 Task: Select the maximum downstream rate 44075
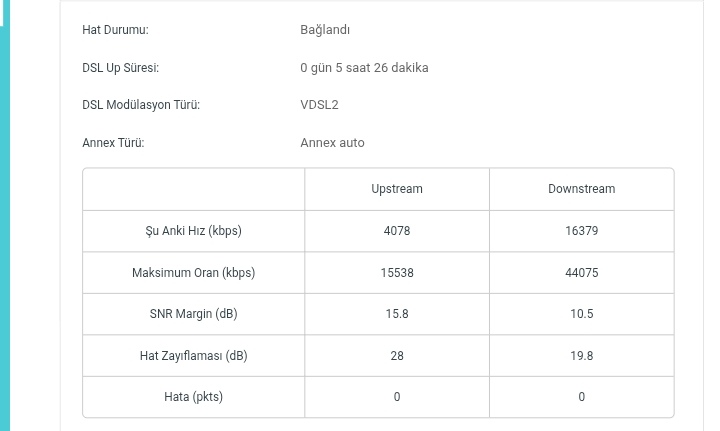[x=581, y=273]
